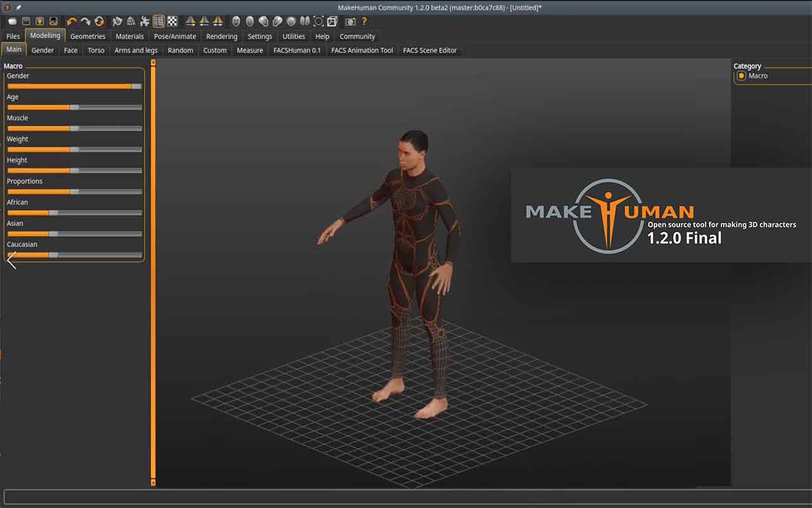Select the left-to-right symmetry icon
812x508 pixels.
[190, 20]
